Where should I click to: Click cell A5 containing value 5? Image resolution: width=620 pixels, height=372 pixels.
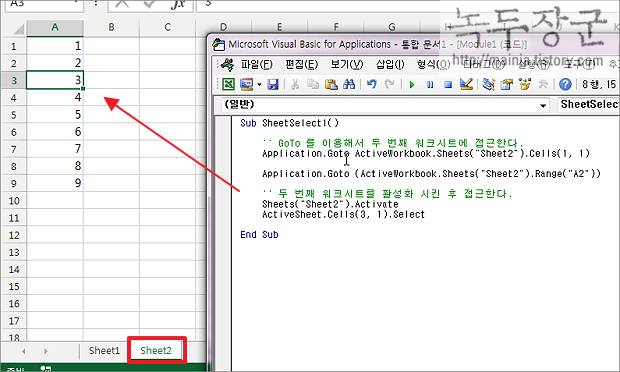[x=55, y=115]
